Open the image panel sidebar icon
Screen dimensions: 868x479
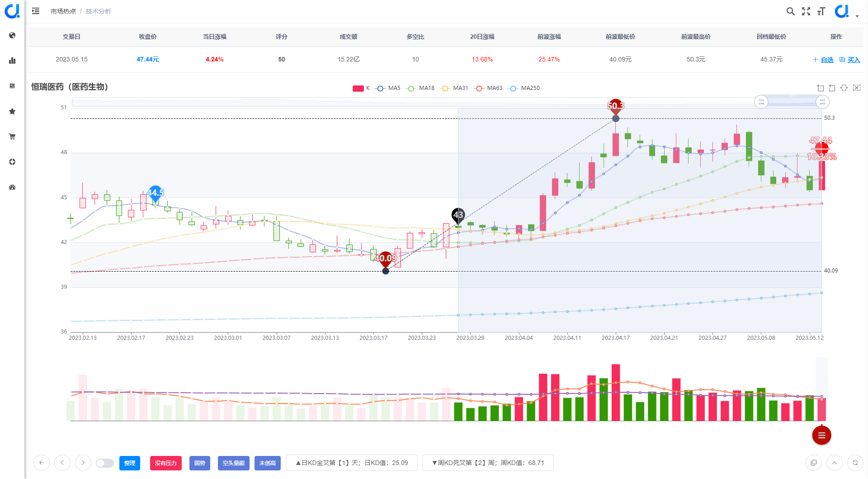(x=12, y=86)
